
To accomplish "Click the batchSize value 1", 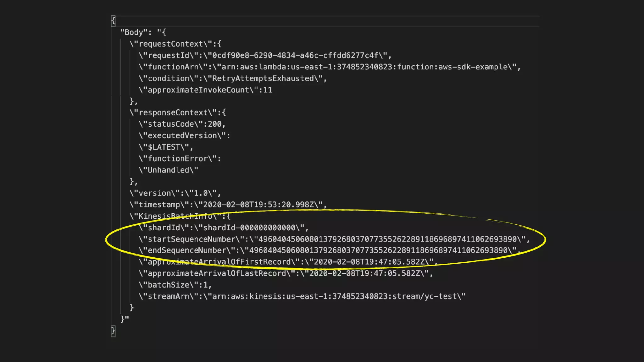I will click(x=206, y=285).
